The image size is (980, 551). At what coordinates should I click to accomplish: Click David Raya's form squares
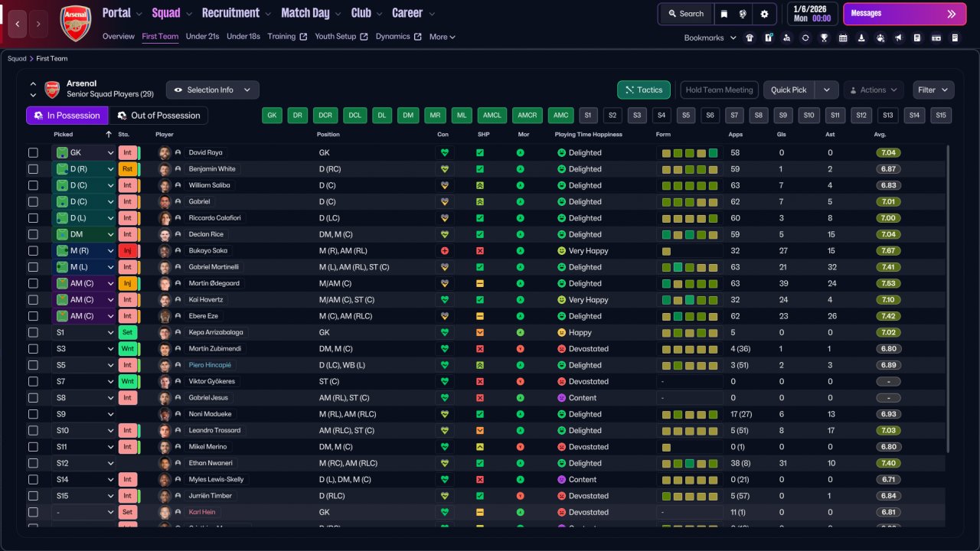tap(690, 153)
